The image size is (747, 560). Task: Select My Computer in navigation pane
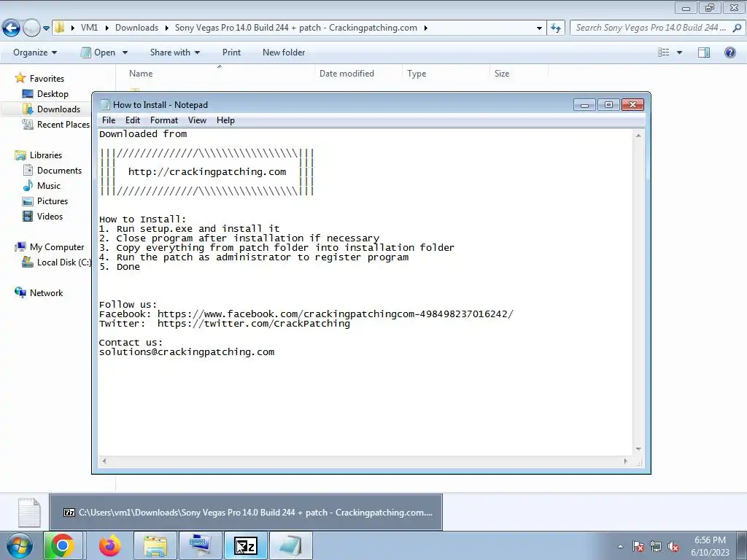pyautogui.click(x=50, y=247)
